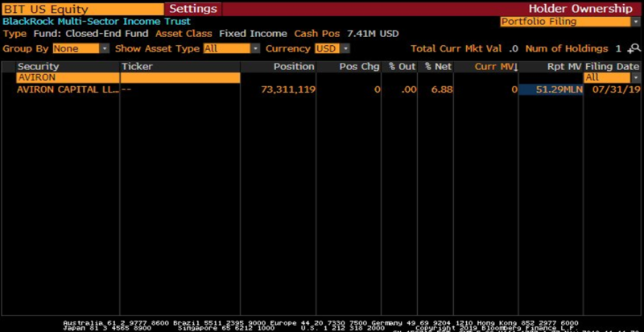The height and width of the screenshot is (332, 644).
Task: Click the 51.29MLN reported market value cell
Action: click(x=551, y=89)
